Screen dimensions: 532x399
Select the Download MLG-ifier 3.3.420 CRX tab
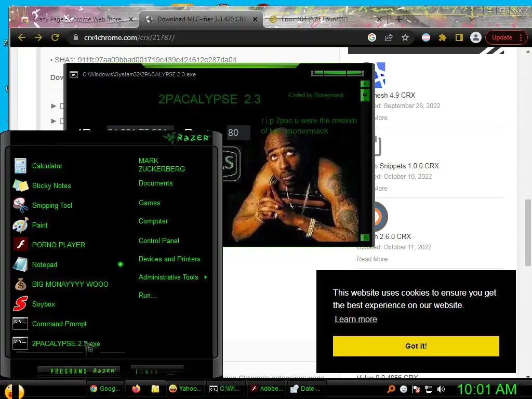(x=201, y=19)
